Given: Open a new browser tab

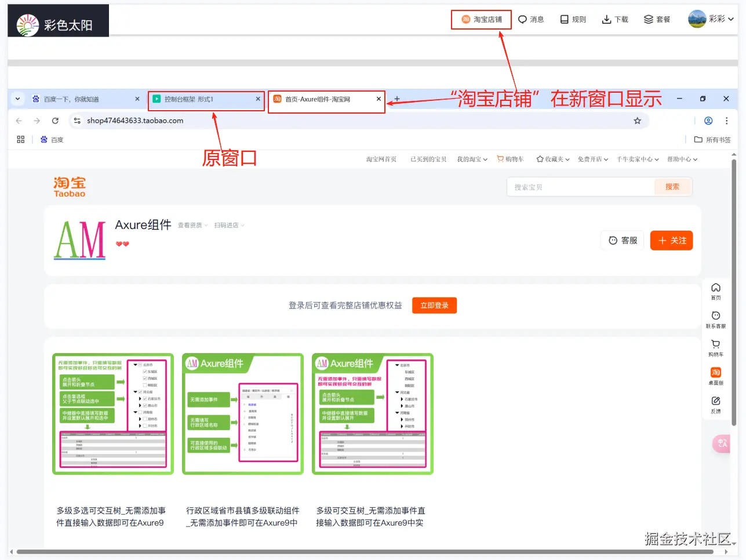Looking at the screenshot, I should [397, 99].
